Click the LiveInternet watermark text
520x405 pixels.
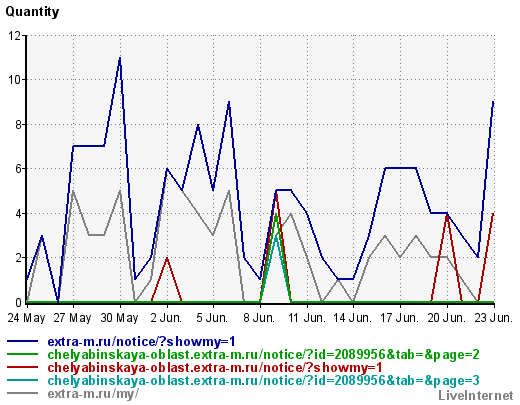[476, 395]
